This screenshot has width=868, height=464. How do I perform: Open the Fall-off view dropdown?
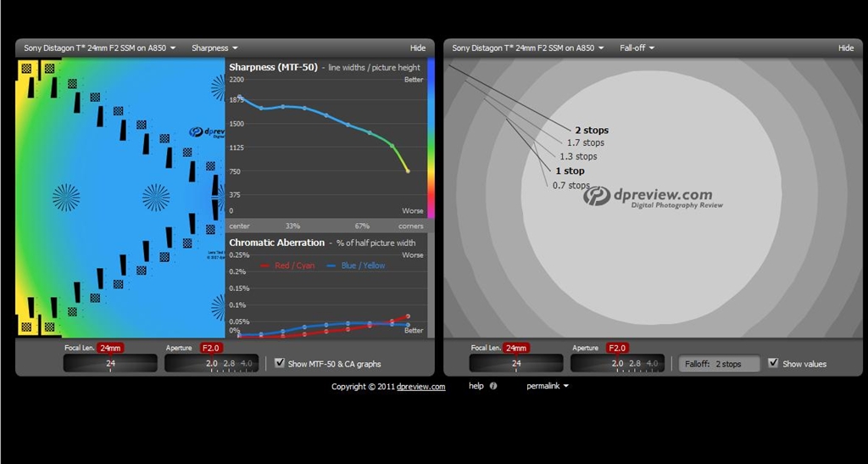(x=637, y=48)
